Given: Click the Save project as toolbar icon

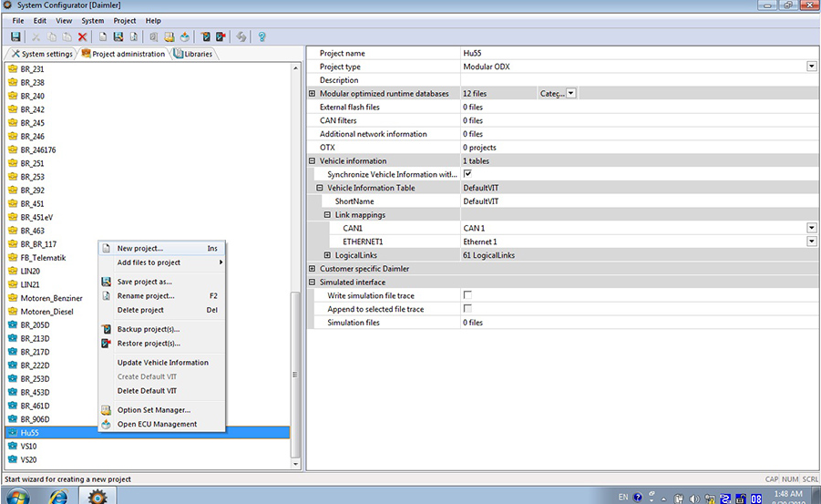Looking at the screenshot, I should click(x=118, y=36).
